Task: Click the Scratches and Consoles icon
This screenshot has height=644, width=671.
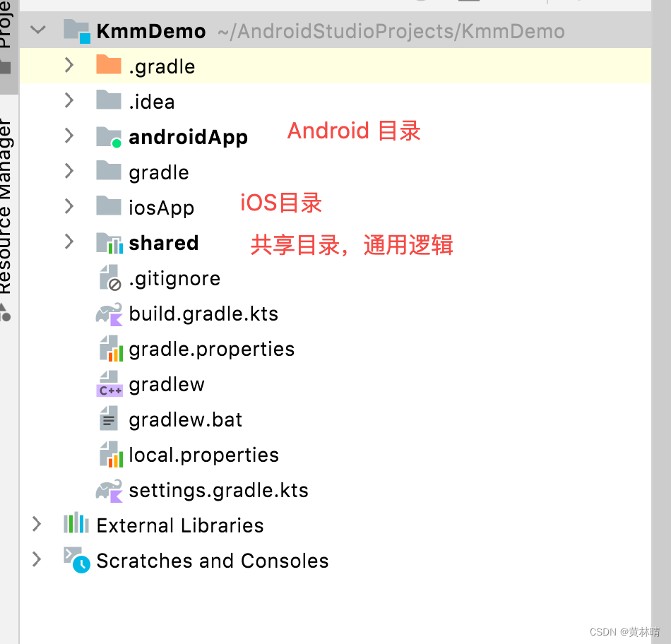Action: [x=77, y=560]
